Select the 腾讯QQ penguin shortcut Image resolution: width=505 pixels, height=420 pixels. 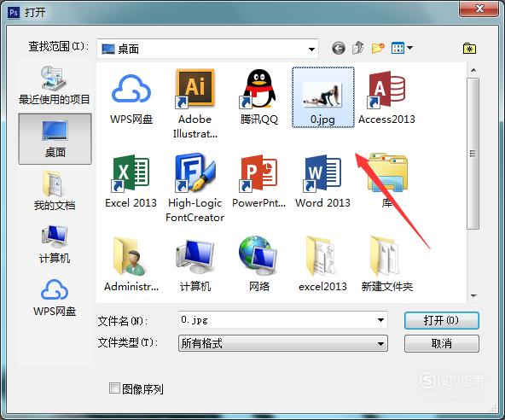[x=258, y=89]
